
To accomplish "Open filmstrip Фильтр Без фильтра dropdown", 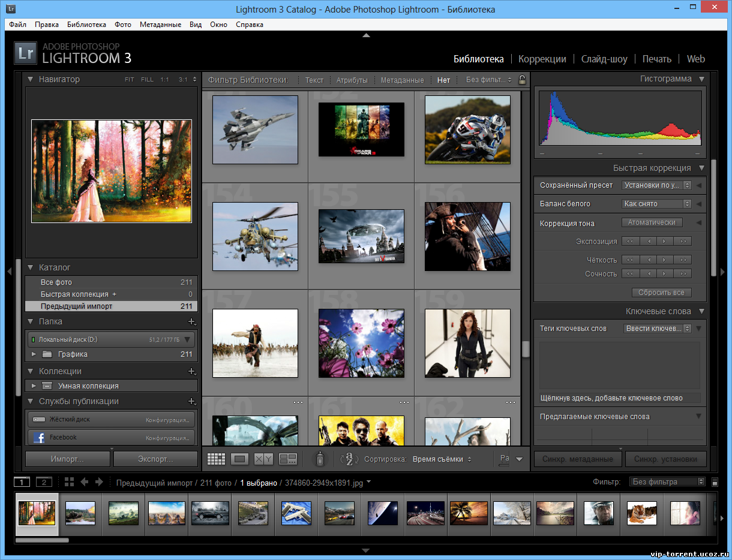I will (667, 481).
